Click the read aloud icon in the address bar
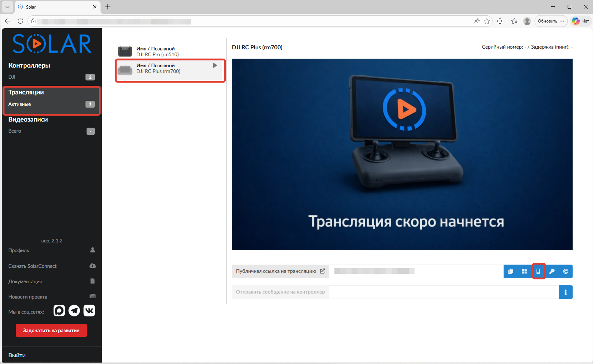The height and width of the screenshot is (364, 593). [477, 21]
